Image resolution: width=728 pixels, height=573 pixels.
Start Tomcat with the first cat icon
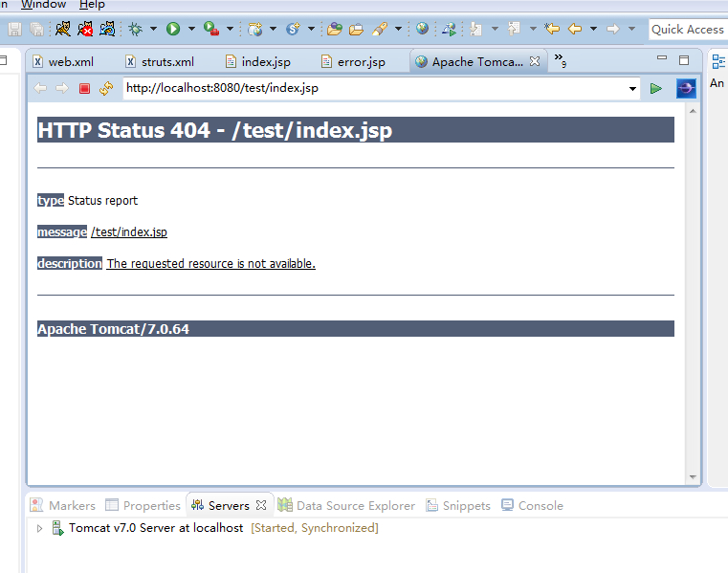tap(63, 29)
